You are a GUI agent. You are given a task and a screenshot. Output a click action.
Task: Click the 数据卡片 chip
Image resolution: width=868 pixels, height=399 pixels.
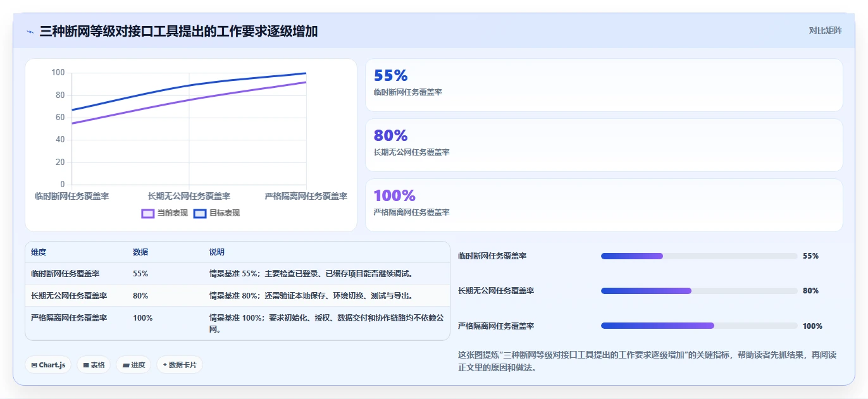tap(180, 365)
